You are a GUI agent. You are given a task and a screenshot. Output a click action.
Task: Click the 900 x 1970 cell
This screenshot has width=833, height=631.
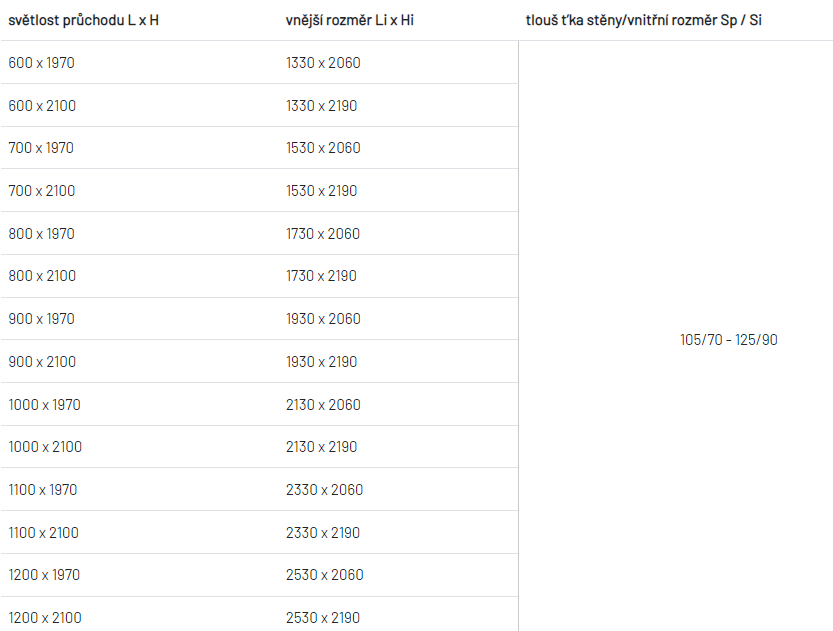[x=41, y=319]
